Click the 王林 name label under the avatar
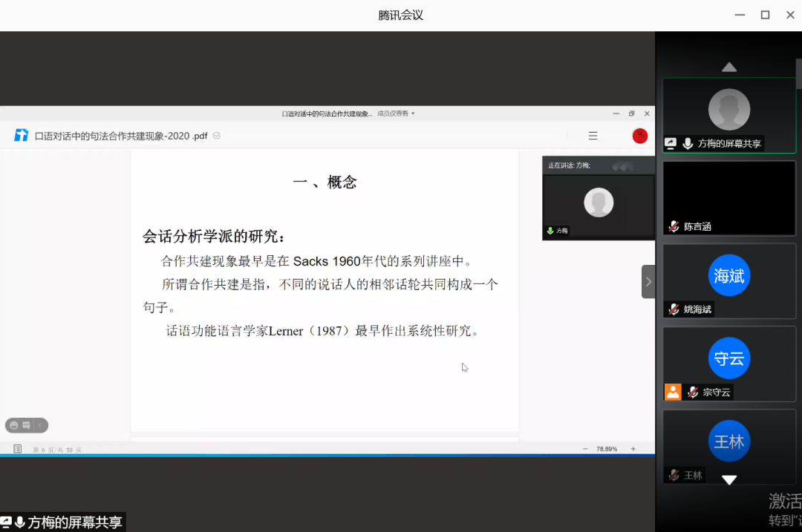Viewport: 802px width, 532px height. click(x=693, y=476)
